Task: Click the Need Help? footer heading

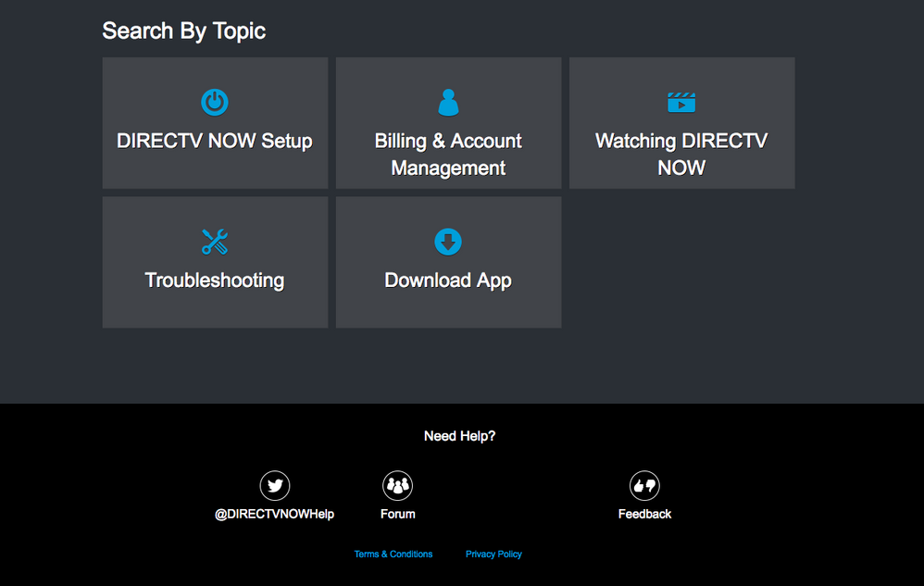Action: point(459,436)
